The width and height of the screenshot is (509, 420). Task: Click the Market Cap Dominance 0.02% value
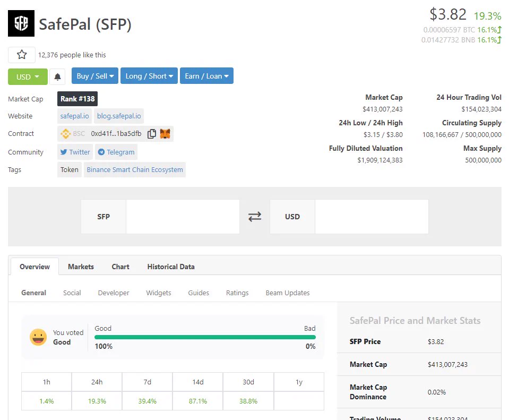coord(437,392)
